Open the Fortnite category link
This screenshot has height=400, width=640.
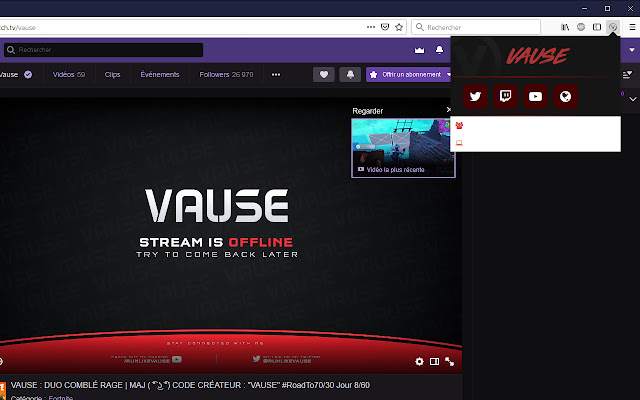[x=60, y=398]
